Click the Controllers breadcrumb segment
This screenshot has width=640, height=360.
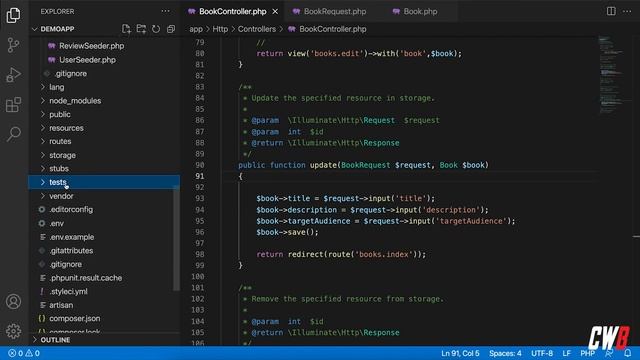(x=257, y=29)
